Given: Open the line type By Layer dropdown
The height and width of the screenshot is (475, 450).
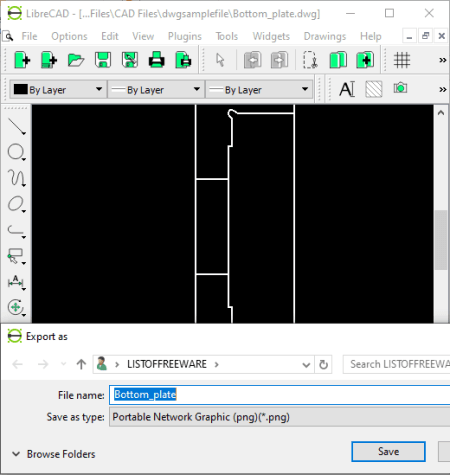Looking at the screenshot, I should coord(259,89).
